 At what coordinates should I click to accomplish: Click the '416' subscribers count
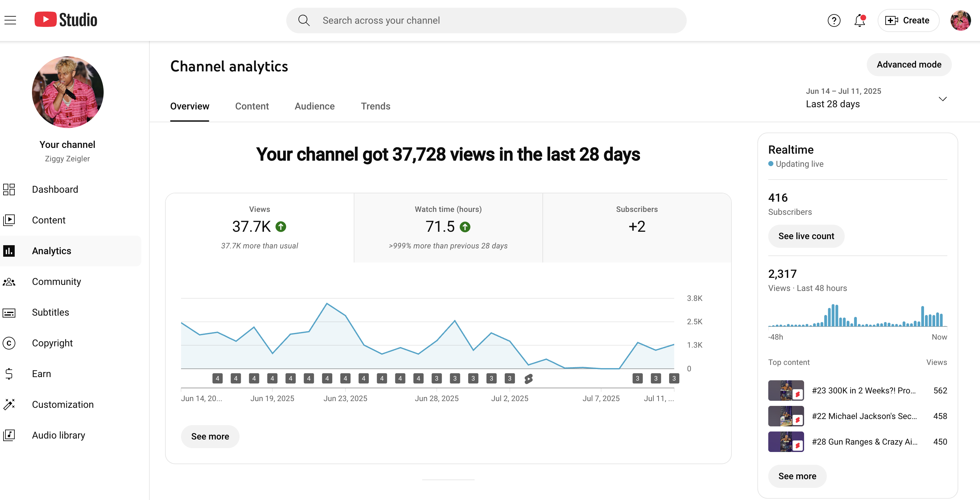click(x=778, y=198)
